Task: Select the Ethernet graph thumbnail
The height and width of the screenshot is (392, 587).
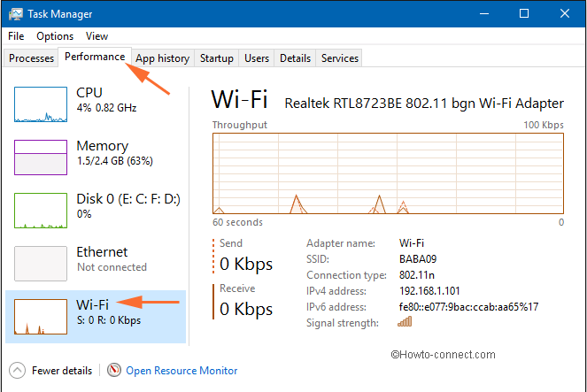Action: click(41, 264)
